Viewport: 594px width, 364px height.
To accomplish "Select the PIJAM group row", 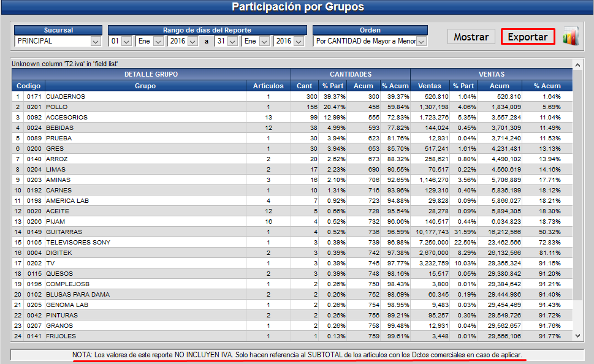I will click(x=292, y=222).
